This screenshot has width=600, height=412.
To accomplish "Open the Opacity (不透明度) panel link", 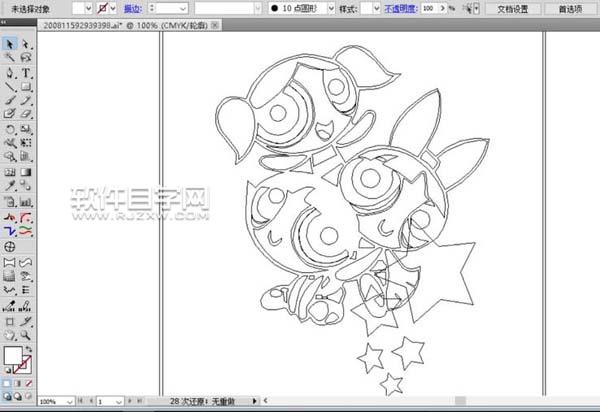I will (400, 8).
